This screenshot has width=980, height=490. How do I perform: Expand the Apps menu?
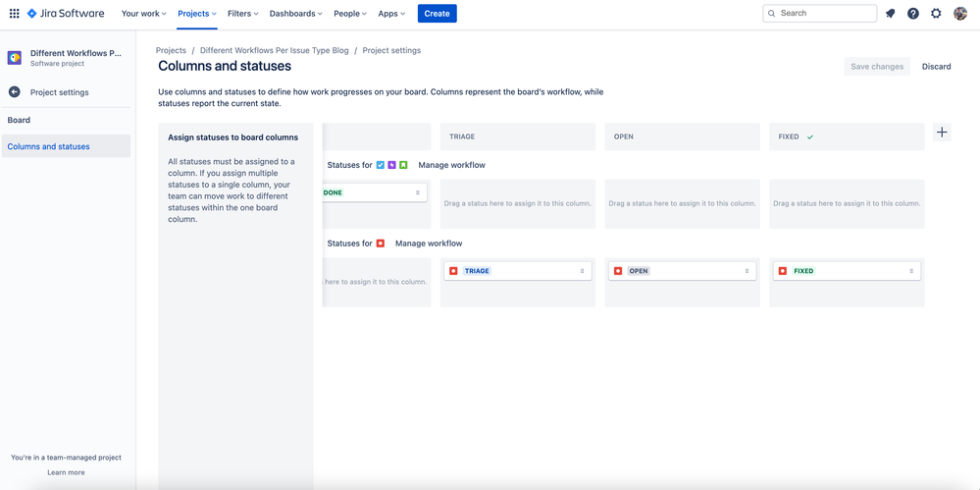pos(391,13)
